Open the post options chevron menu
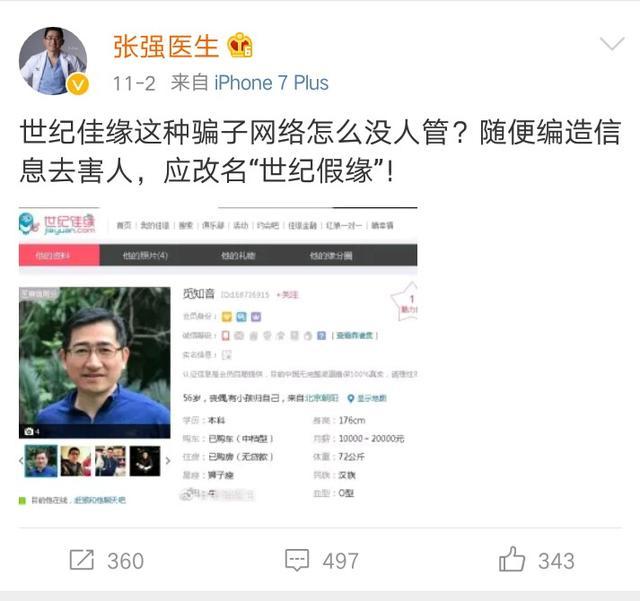This screenshot has height=601, width=640. coord(612,43)
